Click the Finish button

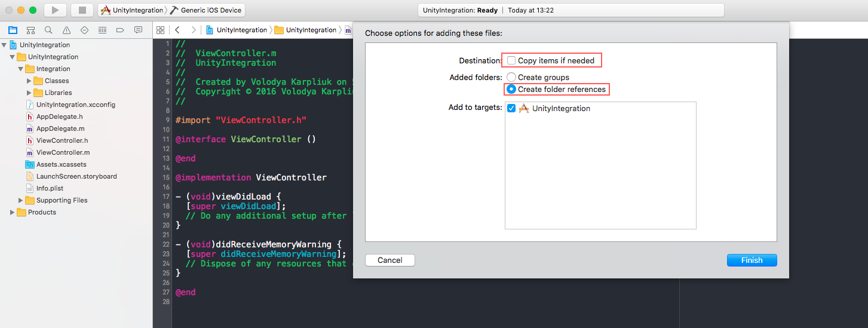752,260
